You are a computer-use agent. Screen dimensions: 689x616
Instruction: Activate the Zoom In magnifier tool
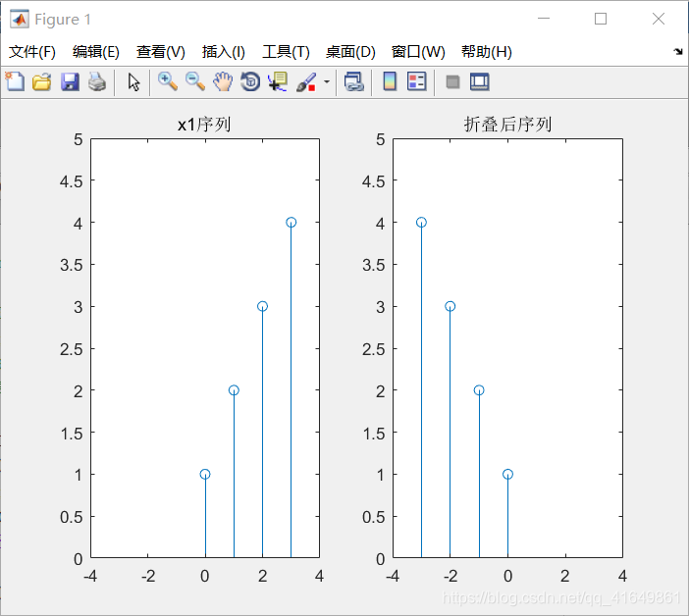[x=168, y=81]
